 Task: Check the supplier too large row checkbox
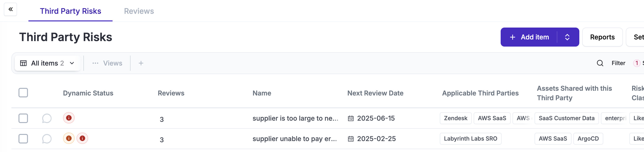(23, 118)
